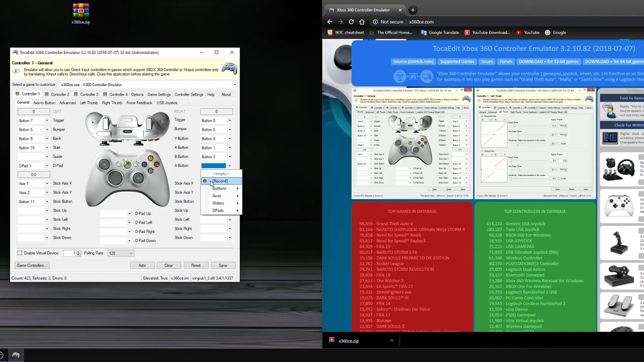The height and width of the screenshot is (362, 644).
Task: Click the Reset button
Action: [x=196, y=265]
